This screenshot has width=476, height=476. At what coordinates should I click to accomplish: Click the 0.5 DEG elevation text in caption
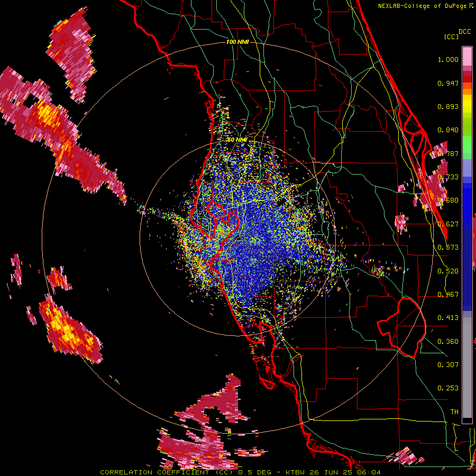pyautogui.click(x=255, y=472)
